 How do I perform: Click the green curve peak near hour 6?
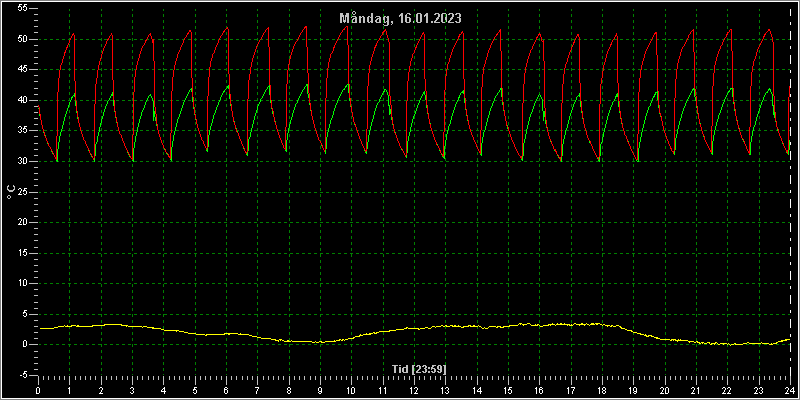227,86
